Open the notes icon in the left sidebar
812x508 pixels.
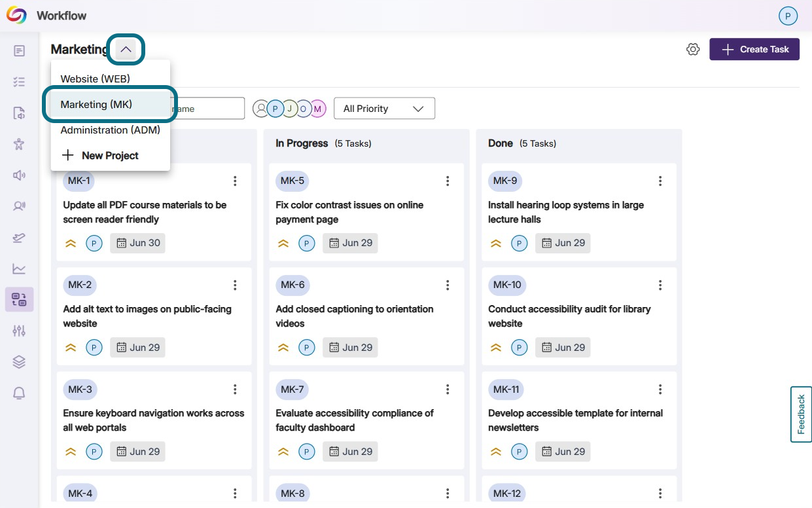pyautogui.click(x=19, y=50)
